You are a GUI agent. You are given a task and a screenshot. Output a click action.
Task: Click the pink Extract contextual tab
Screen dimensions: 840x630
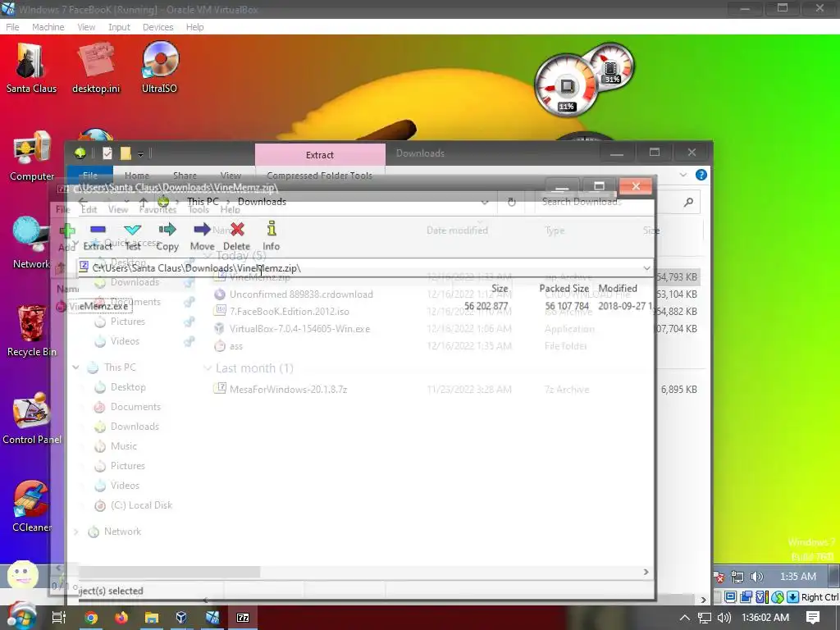pos(320,154)
